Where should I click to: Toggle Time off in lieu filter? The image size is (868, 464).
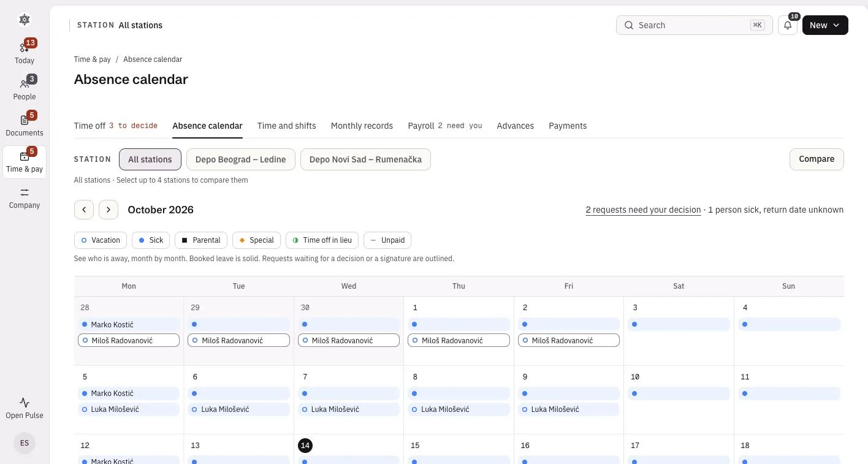[322, 240]
